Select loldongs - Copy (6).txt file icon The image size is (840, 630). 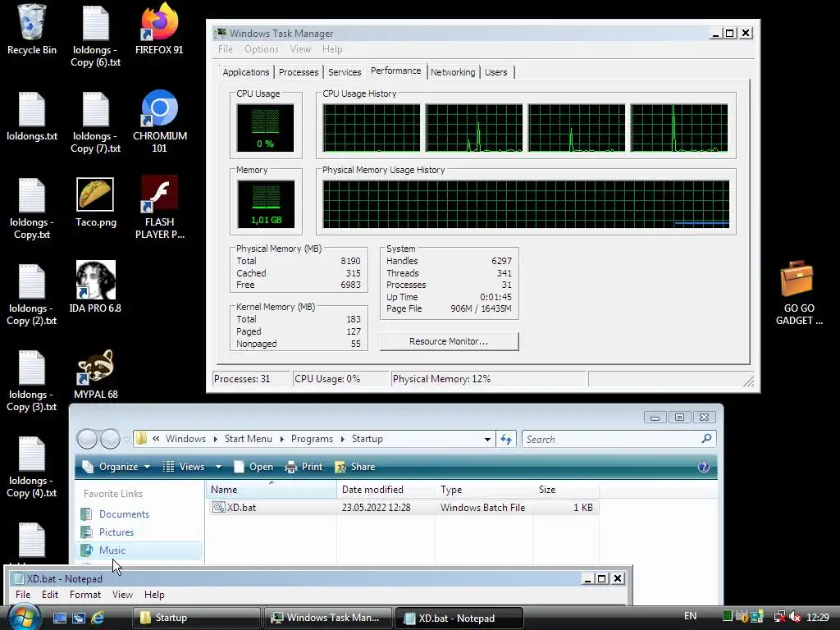click(95, 36)
